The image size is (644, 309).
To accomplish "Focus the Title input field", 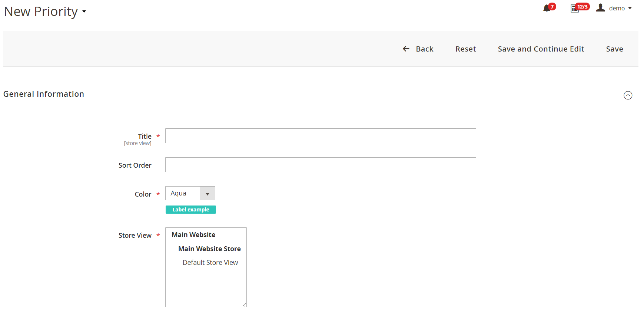I will tap(321, 136).
